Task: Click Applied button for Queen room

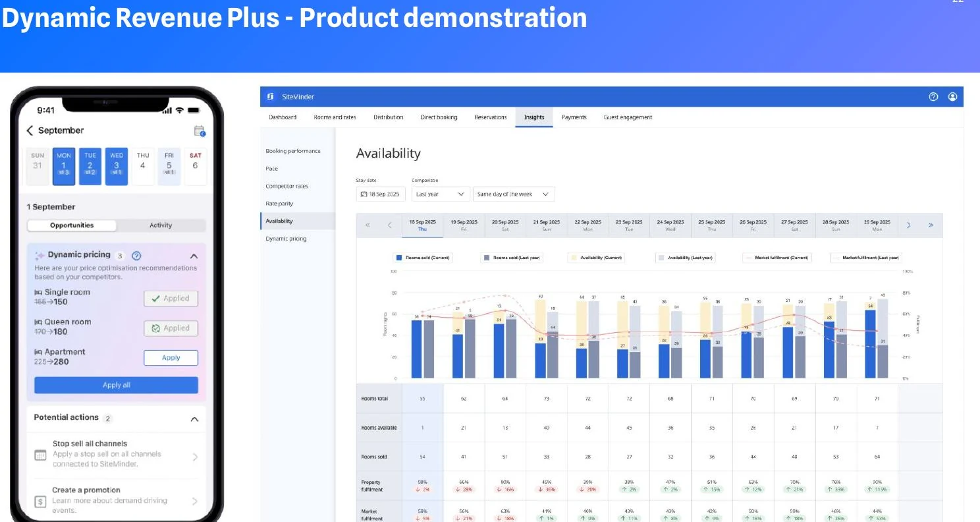Action: coord(171,328)
